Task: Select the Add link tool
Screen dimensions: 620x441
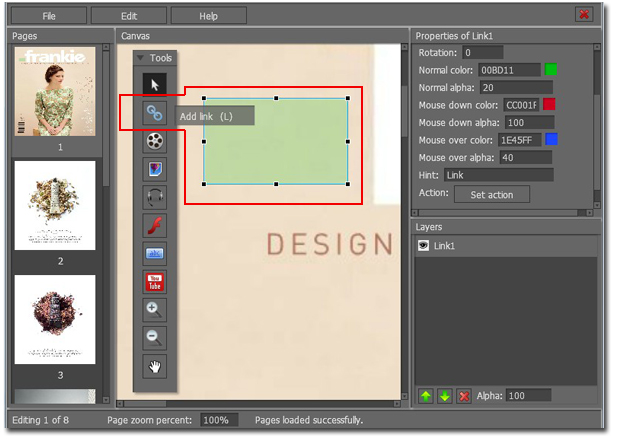Action: coord(155,114)
